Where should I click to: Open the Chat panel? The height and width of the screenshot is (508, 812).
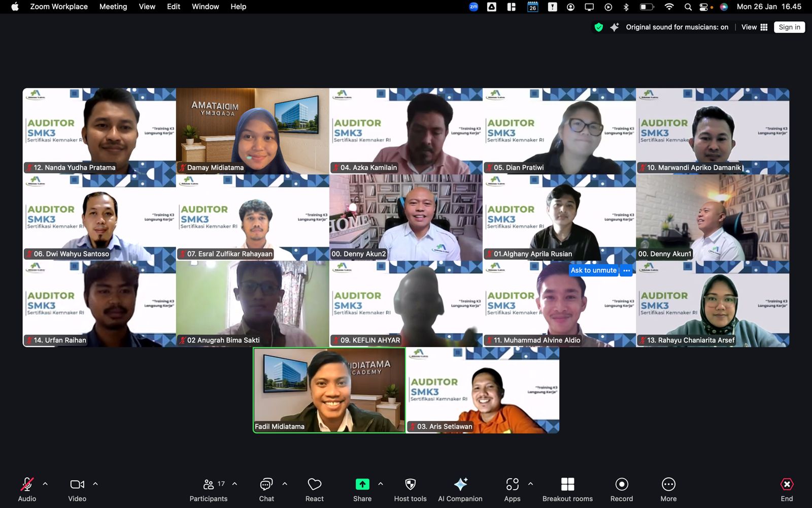pyautogui.click(x=266, y=489)
